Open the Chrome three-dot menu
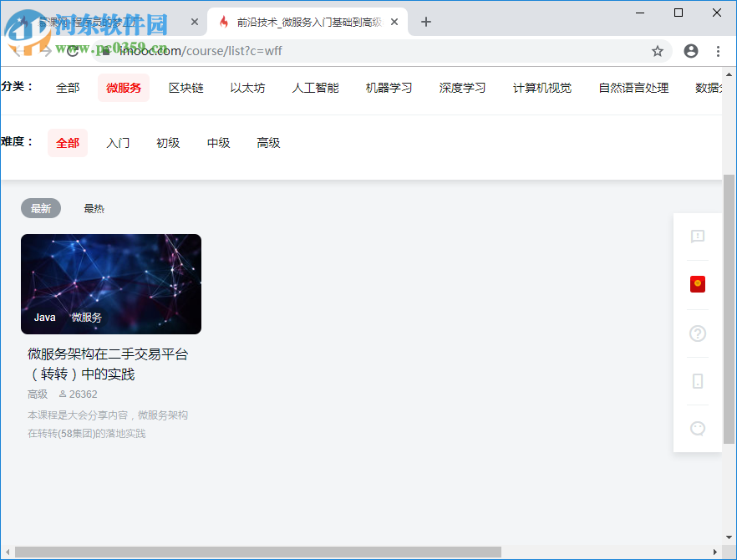 [718, 51]
